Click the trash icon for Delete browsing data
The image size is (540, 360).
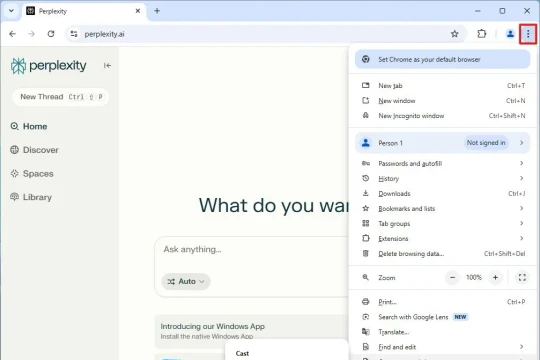pos(366,254)
